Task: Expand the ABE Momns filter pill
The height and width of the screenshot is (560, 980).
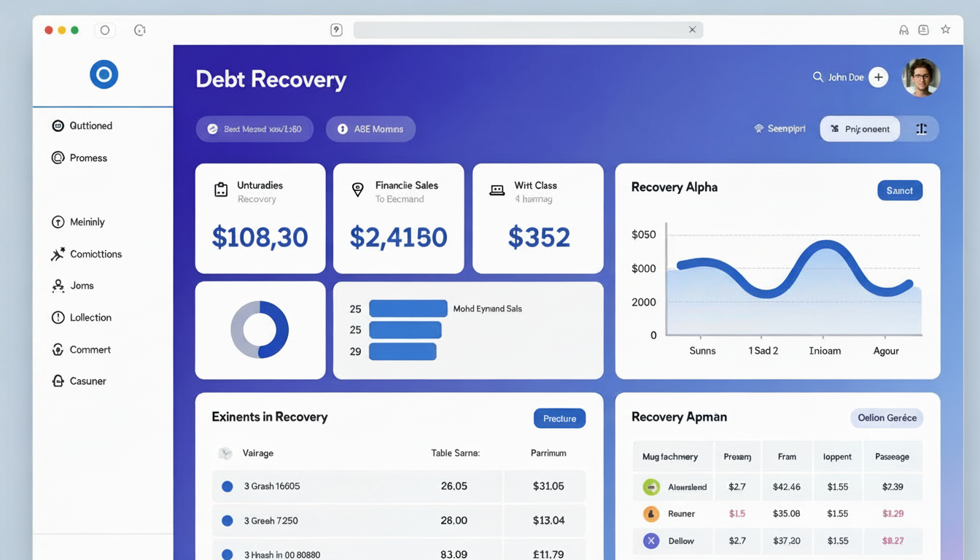Action: [x=370, y=128]
